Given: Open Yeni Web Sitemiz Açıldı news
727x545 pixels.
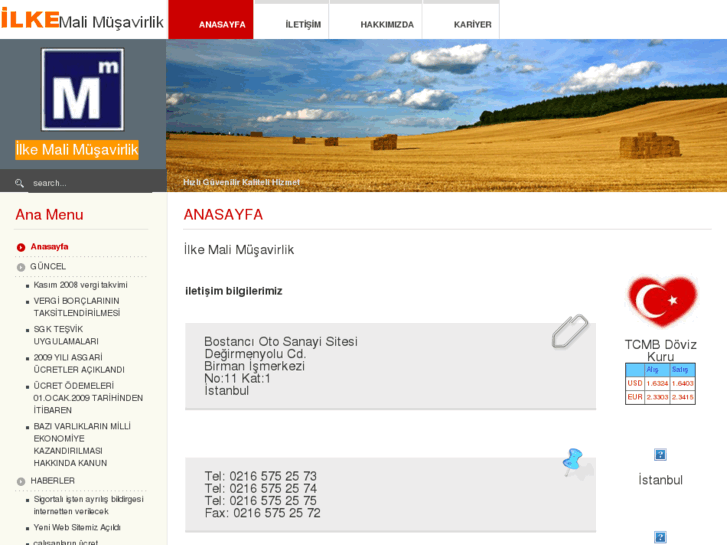Looking at the screenshot, I should click(77, 527).
